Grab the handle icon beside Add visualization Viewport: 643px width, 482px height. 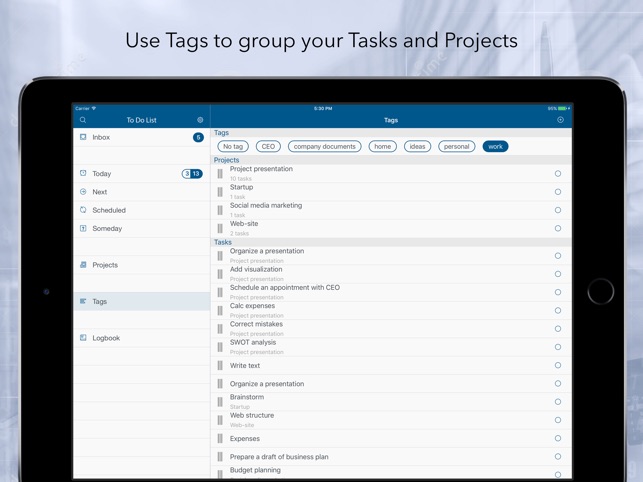(220, 274)
